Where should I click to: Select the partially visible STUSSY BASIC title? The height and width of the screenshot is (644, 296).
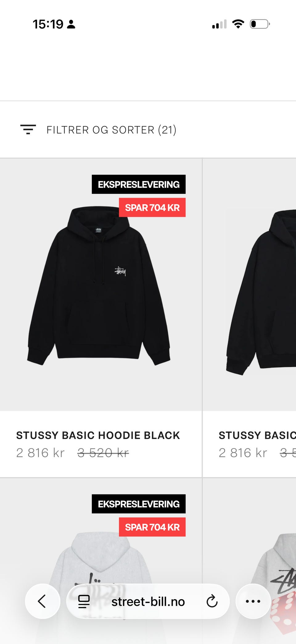pyautogui.click(x=257, y=435)
